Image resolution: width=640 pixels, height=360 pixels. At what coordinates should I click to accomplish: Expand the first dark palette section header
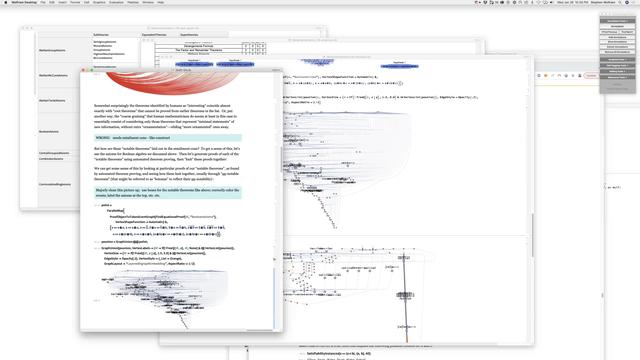(618, 21)
